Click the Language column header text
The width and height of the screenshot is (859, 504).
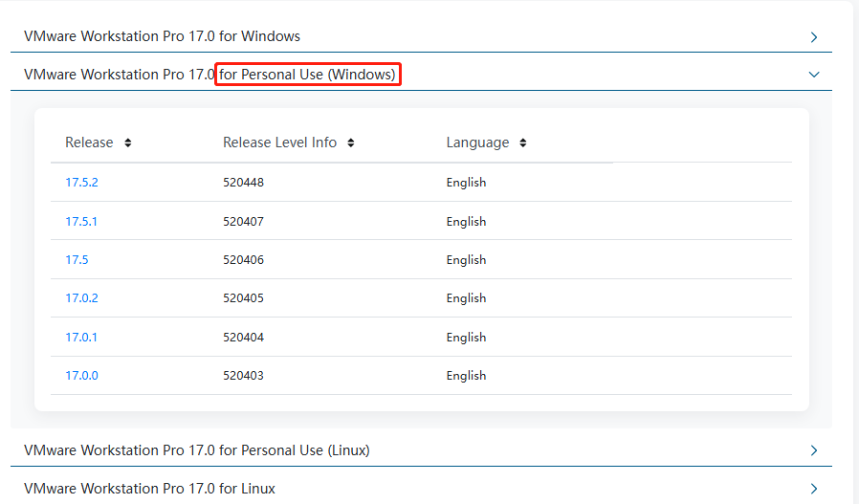477,143
